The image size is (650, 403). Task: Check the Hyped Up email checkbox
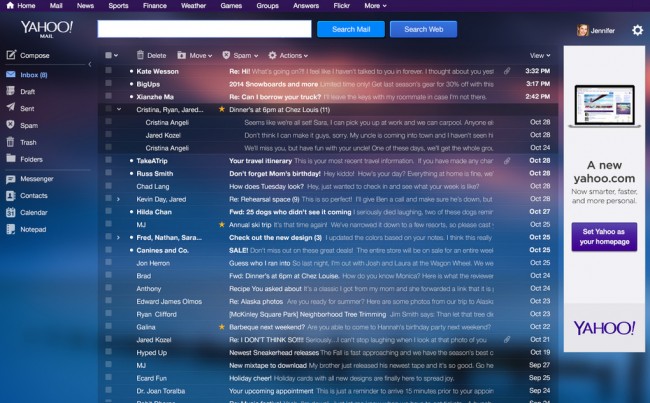[109, 352]
